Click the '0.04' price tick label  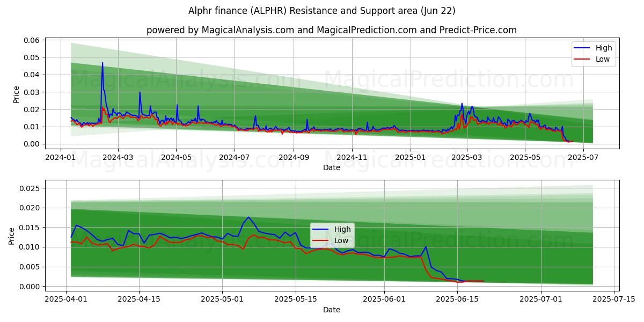tap(33, 75)
